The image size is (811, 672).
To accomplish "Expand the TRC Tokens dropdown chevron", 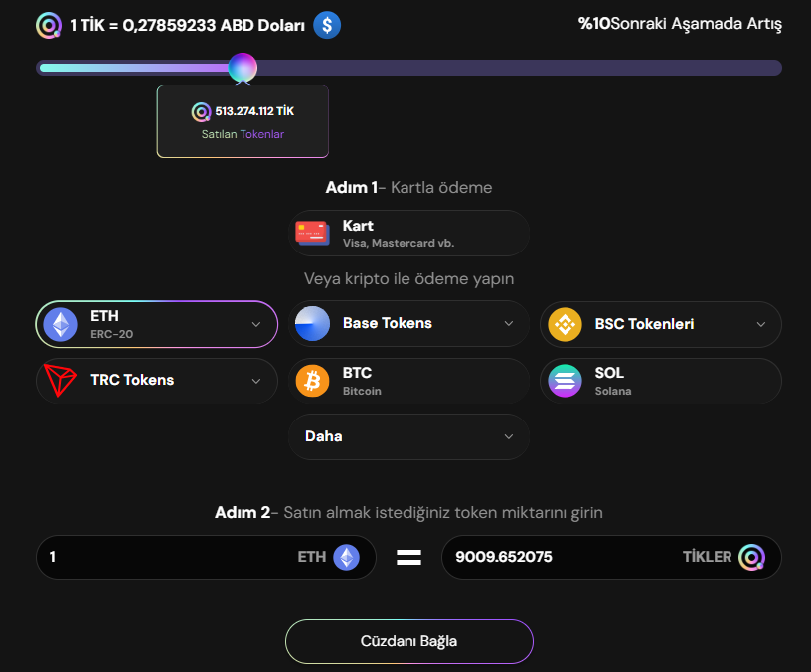I will click(x=256, y=380).
